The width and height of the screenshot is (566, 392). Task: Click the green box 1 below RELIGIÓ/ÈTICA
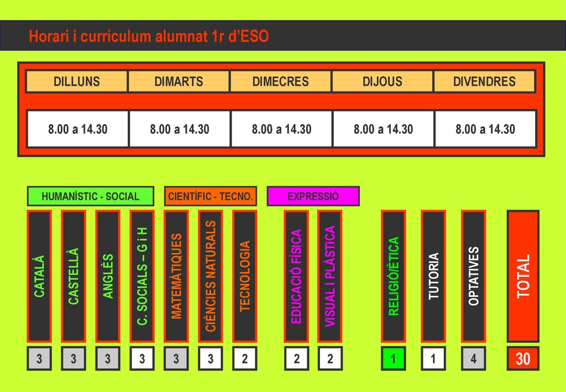(x=394, y=358)
